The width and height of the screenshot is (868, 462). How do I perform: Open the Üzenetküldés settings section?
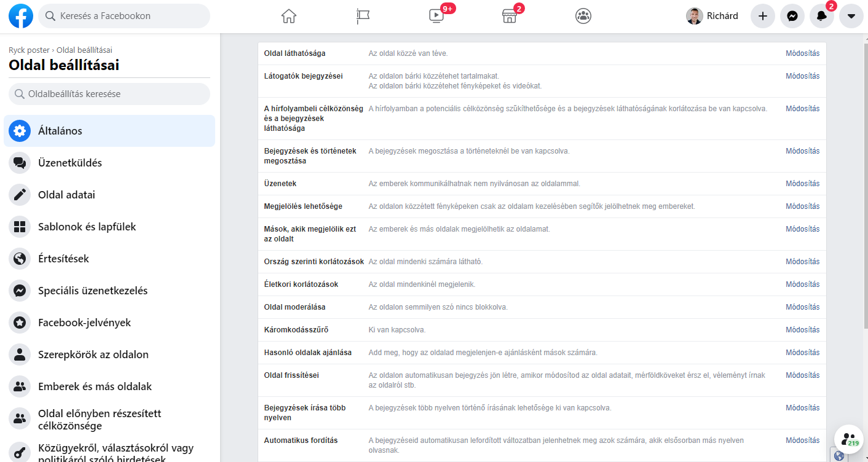click(x=109, y=163)
